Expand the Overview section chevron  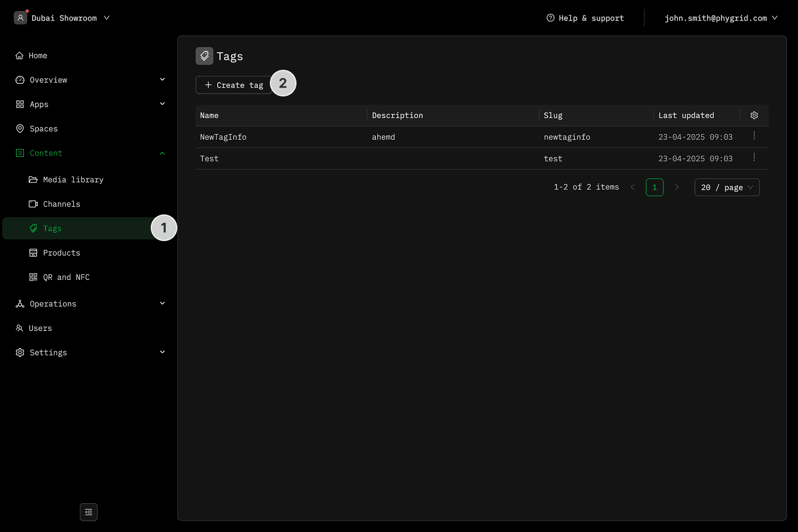(162, 80)
